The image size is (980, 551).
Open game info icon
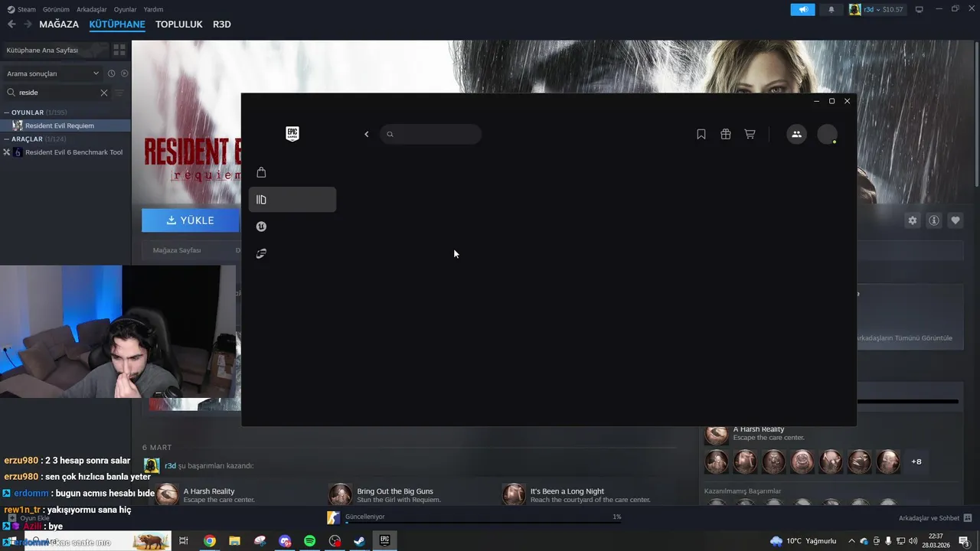tap(934, 220)
